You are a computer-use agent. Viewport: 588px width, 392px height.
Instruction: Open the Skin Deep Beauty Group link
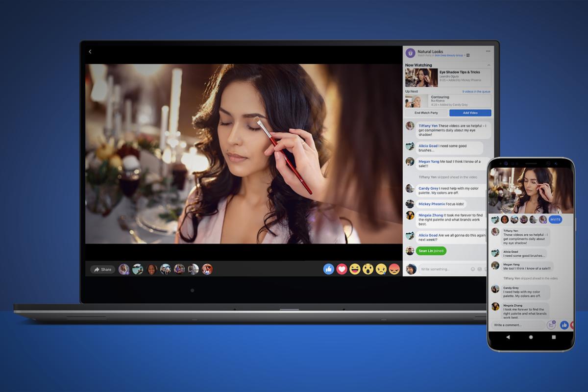[x=449, y=56]
